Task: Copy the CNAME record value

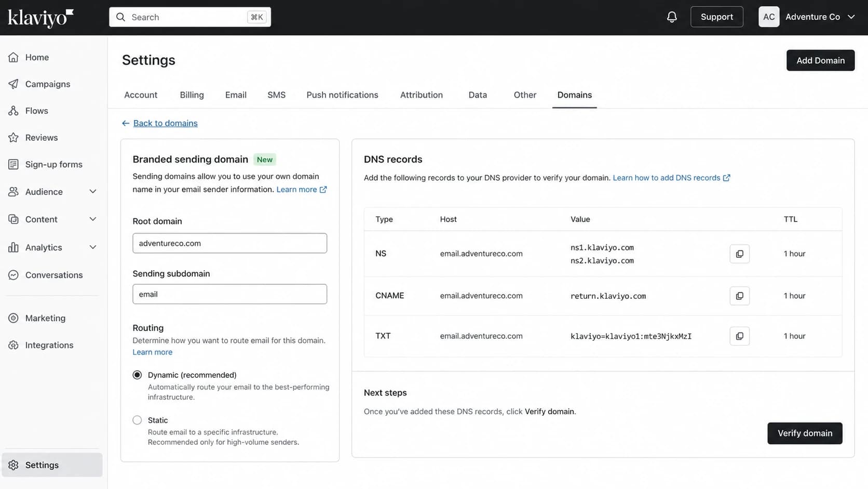Action: [739, 296]
